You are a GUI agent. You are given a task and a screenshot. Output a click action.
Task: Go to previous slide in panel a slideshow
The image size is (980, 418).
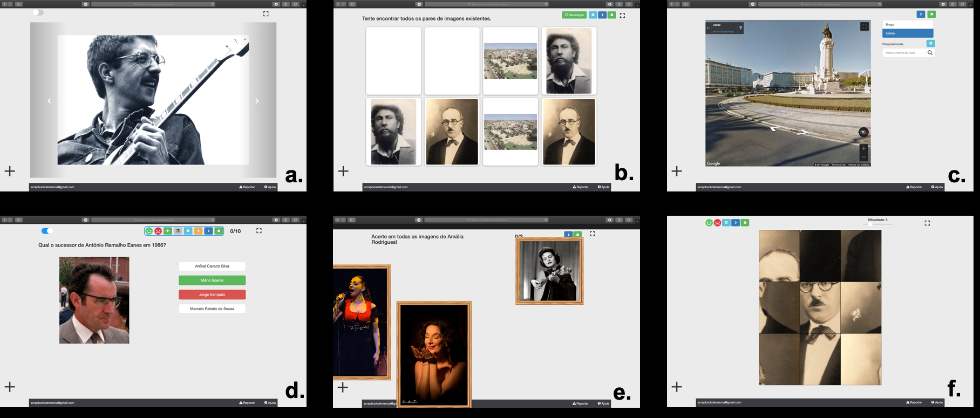point(49,101)
